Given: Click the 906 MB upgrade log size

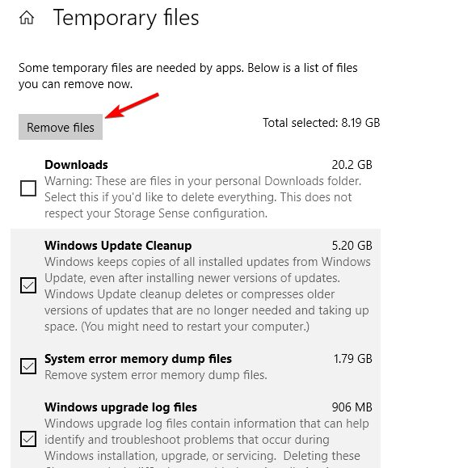Looking at the screenshot, I should click(x=352, y=407).
